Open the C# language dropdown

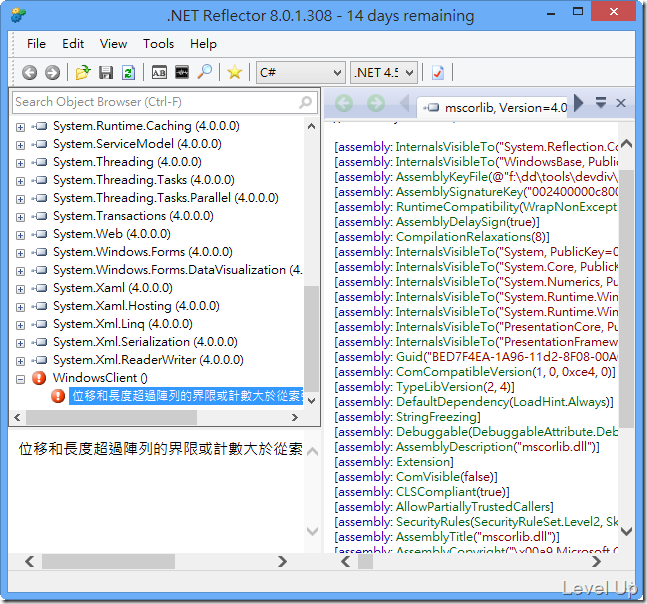click(x=301, y=73)
